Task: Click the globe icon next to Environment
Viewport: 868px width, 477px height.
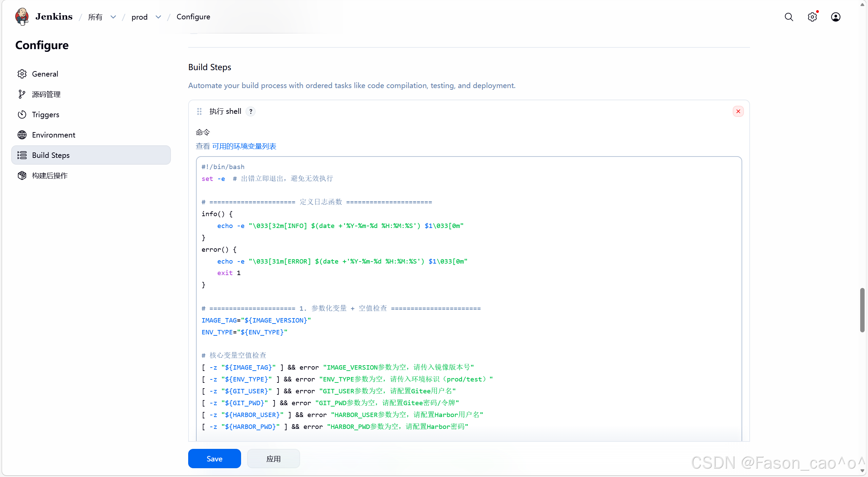Action: [x=22, y=135]
